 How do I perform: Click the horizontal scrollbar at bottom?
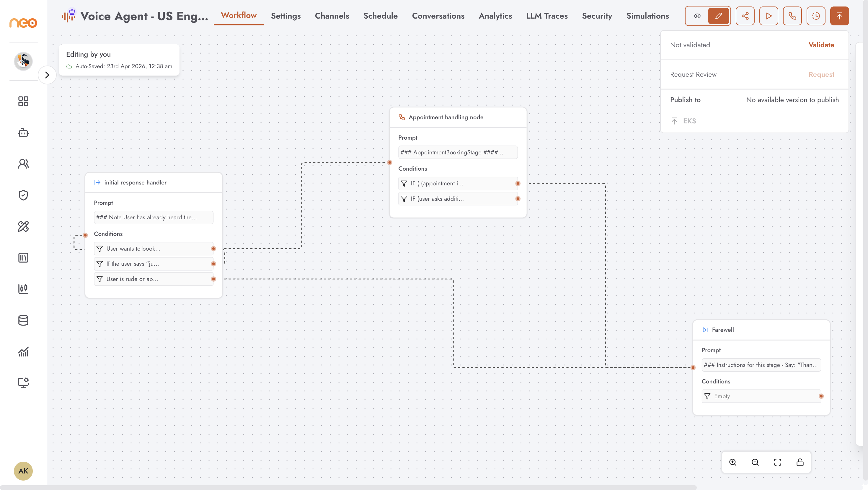348,488
